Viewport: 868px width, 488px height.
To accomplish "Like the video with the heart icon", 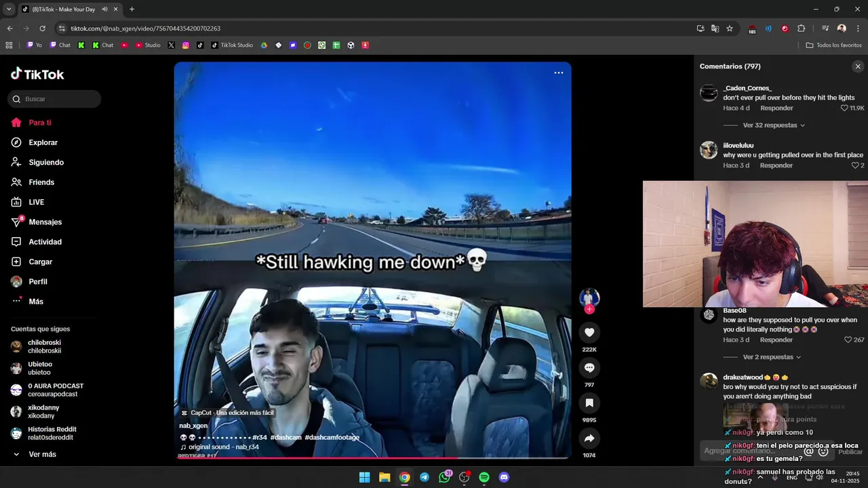I will point(589,332).
